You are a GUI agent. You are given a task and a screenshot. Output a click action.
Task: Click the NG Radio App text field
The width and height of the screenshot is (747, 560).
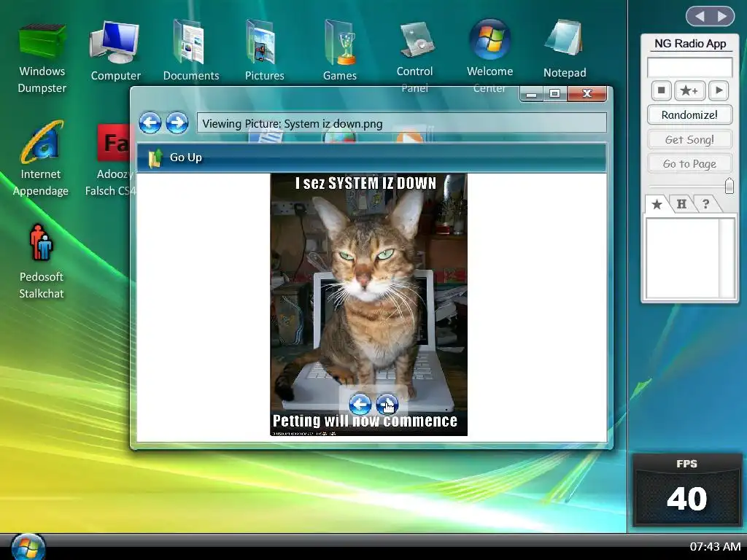click(x=689, y=67)
